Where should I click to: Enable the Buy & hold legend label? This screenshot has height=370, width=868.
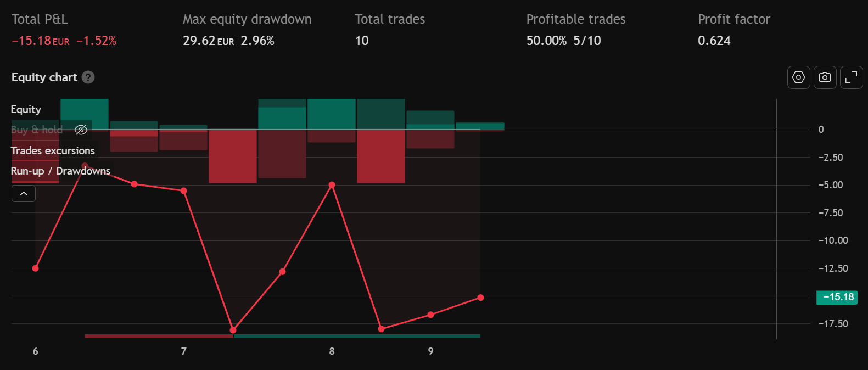37,130
